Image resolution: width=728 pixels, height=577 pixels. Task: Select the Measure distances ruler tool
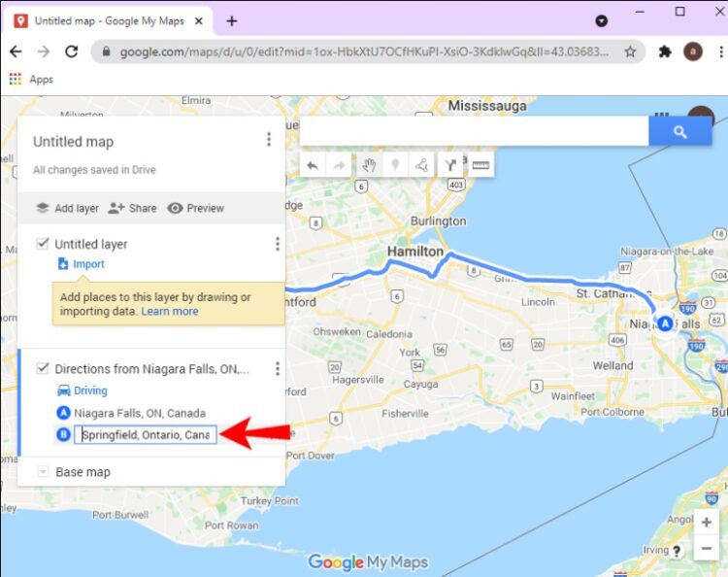click(x=480, y=165)
